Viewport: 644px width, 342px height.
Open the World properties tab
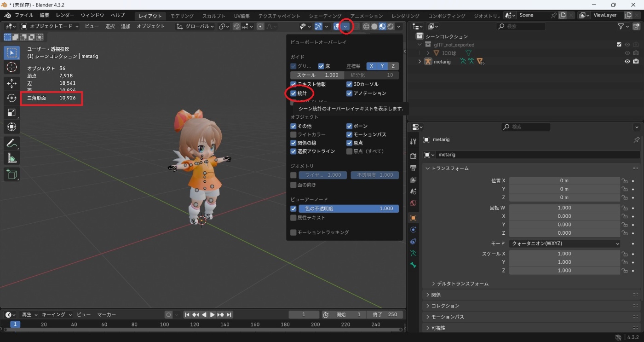click(413, 203)
